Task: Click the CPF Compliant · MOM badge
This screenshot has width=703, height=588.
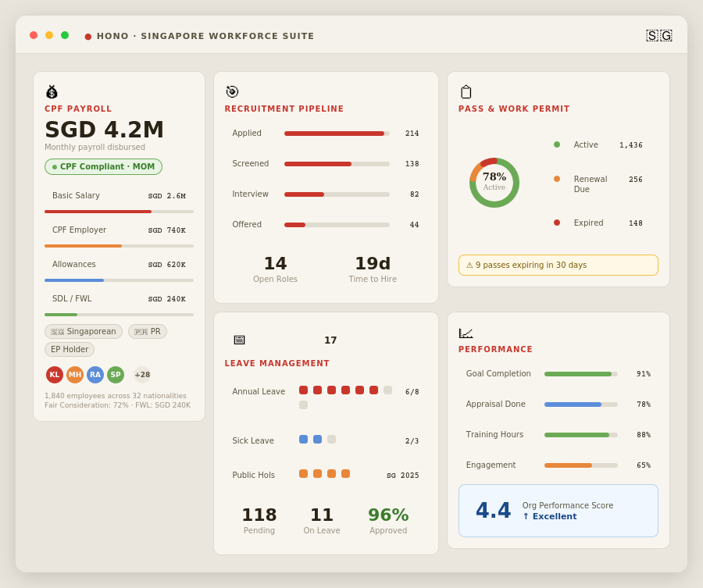Action: (103, 167)
